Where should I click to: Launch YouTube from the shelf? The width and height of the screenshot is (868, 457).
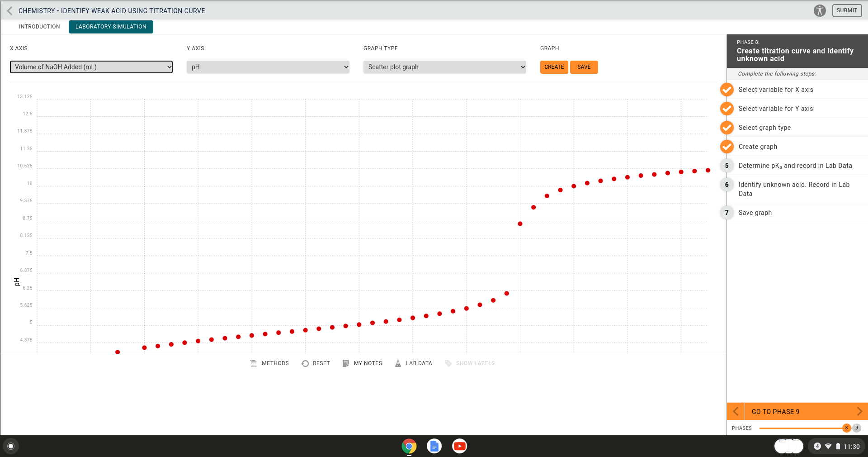pyautogui.click(x=459, y=446)
